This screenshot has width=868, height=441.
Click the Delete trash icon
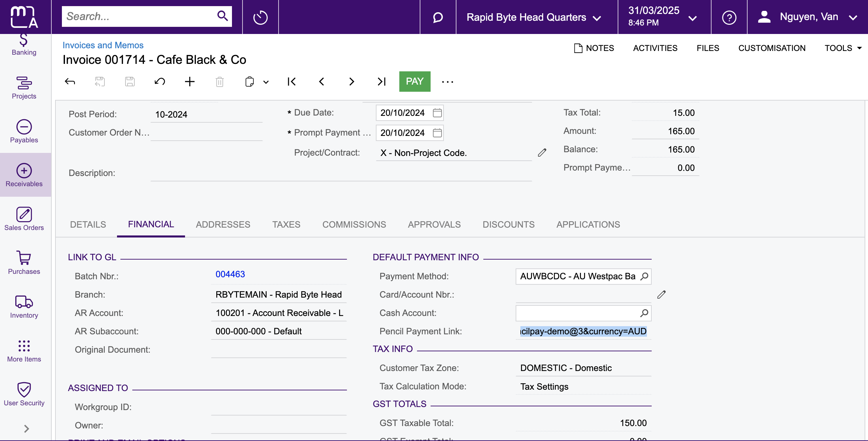tap(219, 82)
